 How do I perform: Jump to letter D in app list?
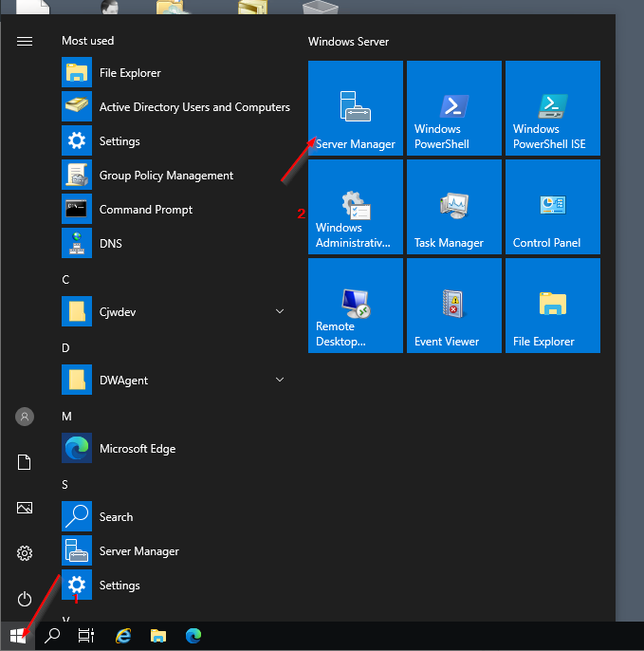[65, 348]
